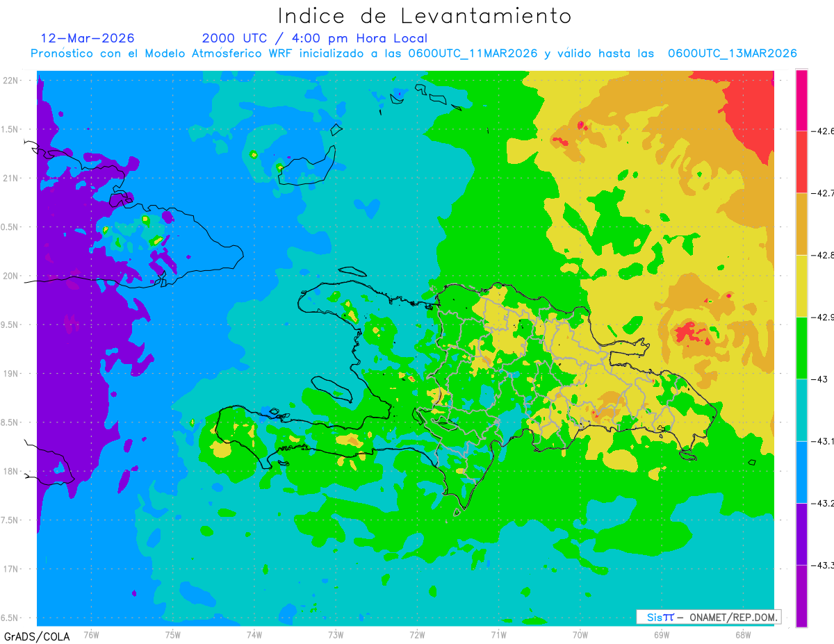Click the valid-until time "0600UTC_13MAR2026"

coord(732,53)
